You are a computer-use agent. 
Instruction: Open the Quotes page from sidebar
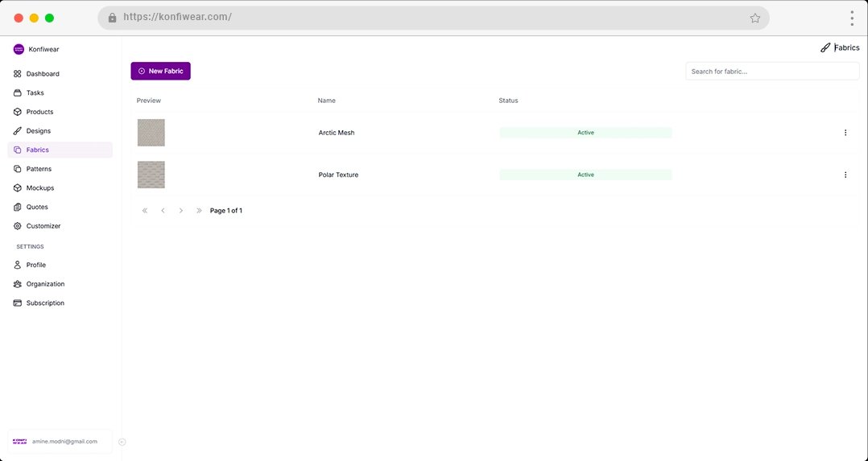36,208
